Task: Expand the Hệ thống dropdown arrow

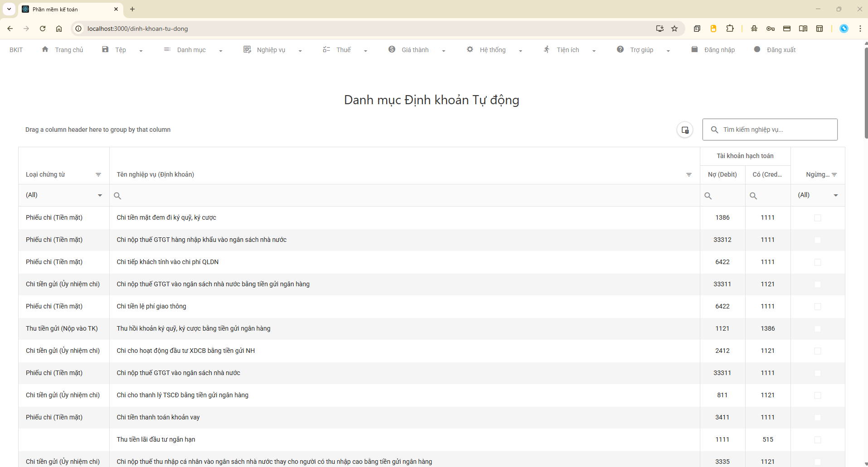Action: click(520, 51)
